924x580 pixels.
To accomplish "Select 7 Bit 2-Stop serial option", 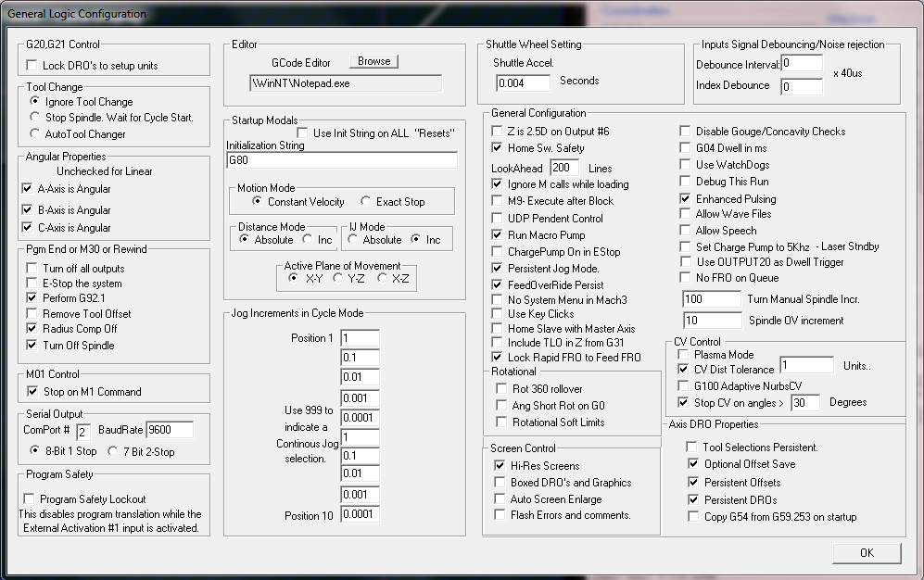I will coord(113,451).
